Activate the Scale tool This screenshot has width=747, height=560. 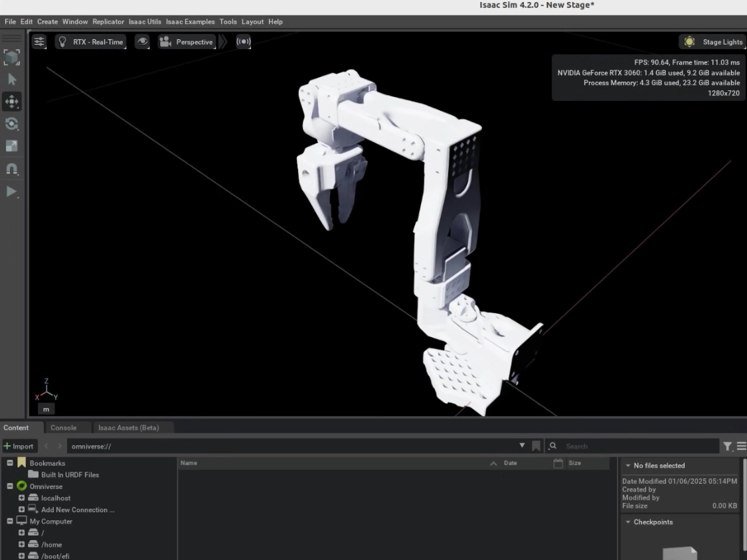[x=11, y=146]
